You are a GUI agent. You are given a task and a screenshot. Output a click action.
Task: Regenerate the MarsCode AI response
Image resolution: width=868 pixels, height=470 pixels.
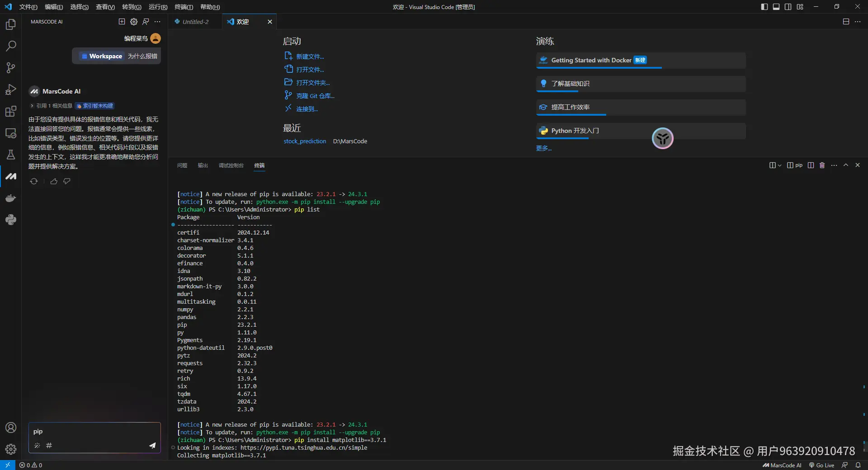[x=34, y=181]
